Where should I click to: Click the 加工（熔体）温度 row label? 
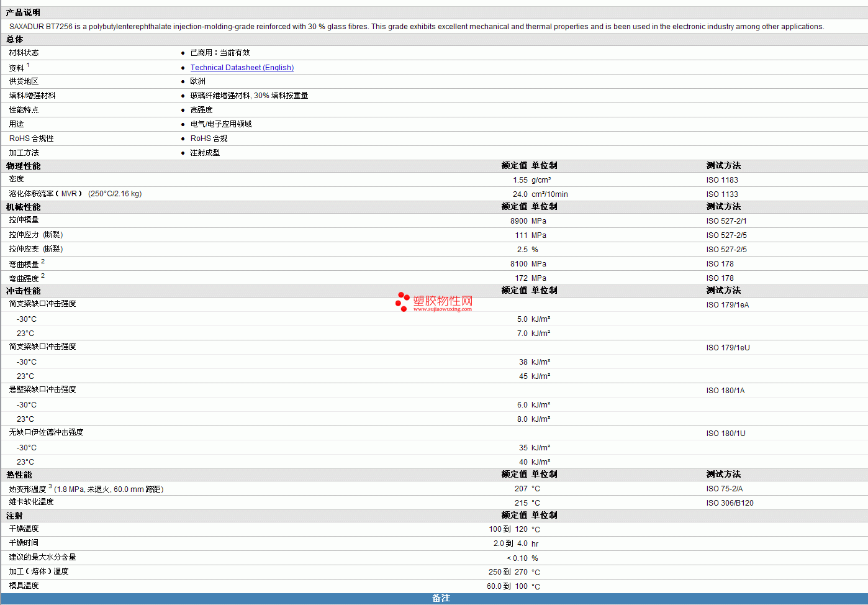pos(38,571)
